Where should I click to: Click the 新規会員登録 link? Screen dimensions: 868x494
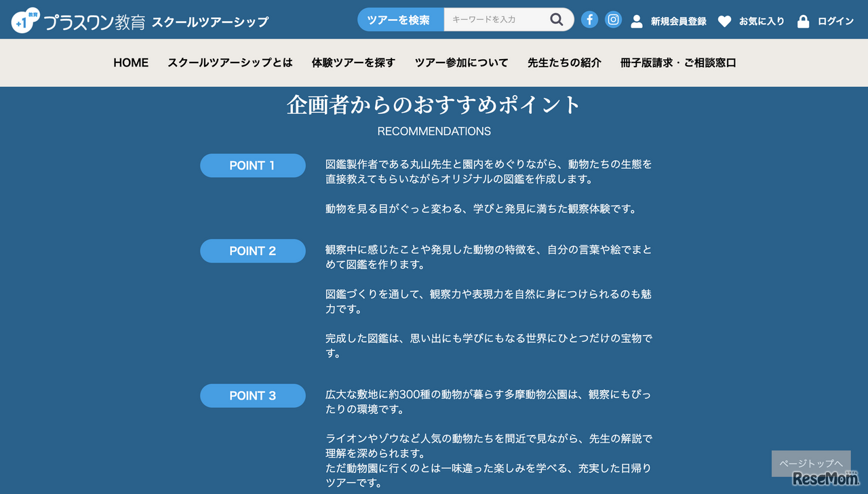point(678,21)
